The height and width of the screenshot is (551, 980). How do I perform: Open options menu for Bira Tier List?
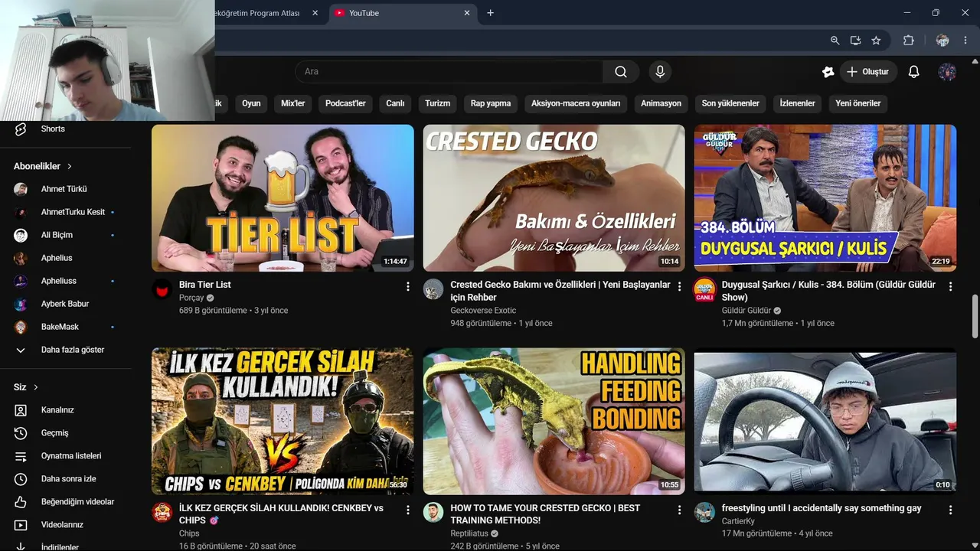408,286
